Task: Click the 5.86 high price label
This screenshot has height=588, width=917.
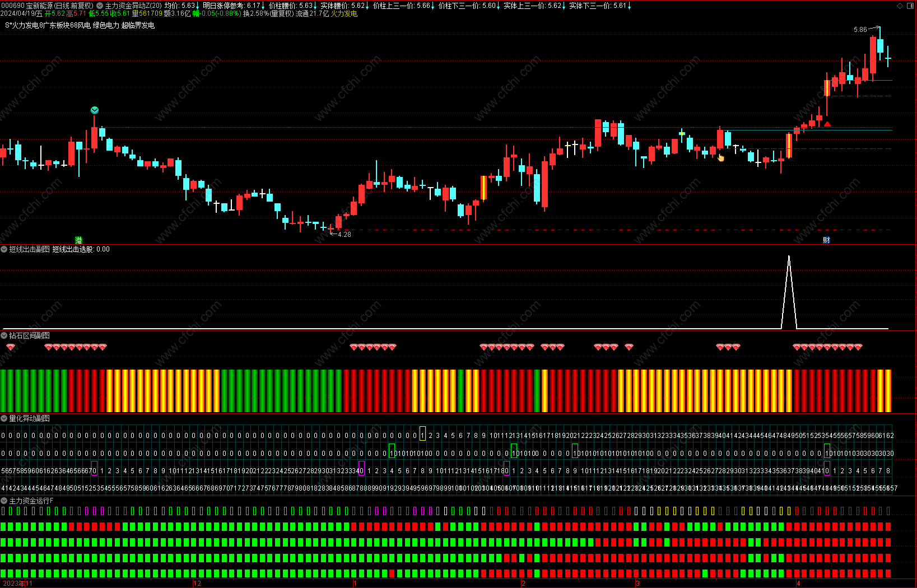Action: (x=860, y=30)
